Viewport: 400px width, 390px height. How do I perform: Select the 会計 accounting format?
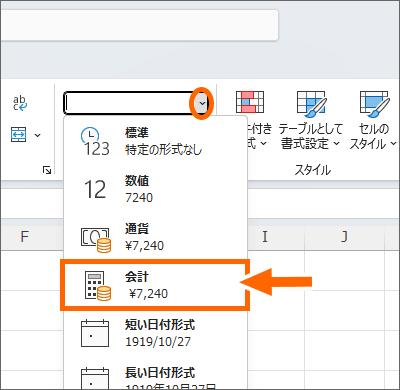(x=155, y=285)
